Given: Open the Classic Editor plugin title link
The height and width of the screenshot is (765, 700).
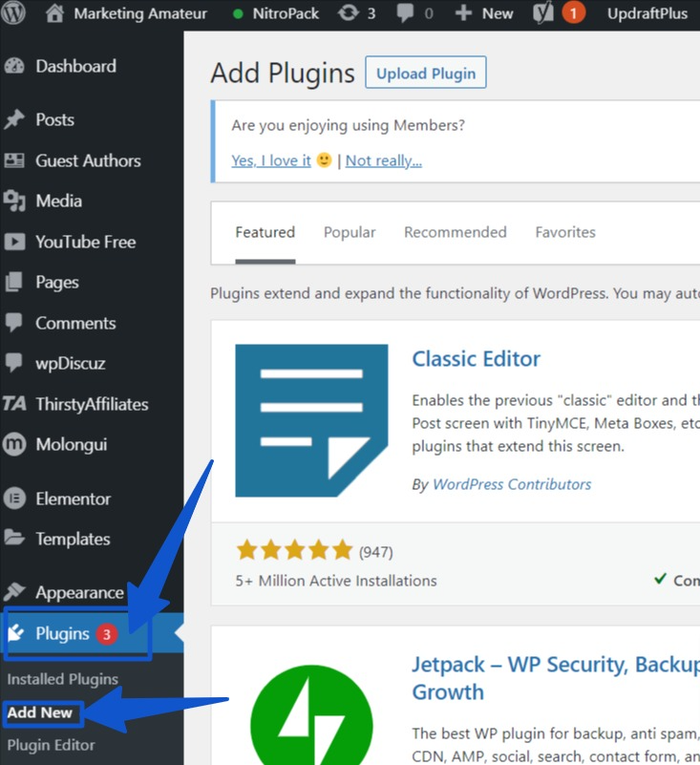Looking at the screenshot, I should pyautogui.click(x=477, y=359).
